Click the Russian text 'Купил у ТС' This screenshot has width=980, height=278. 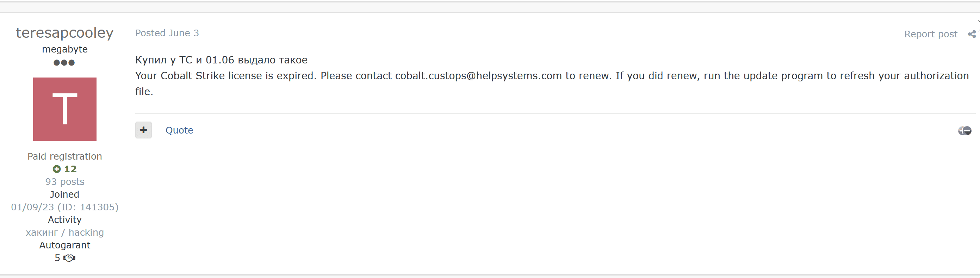click(x=163, y=60)
